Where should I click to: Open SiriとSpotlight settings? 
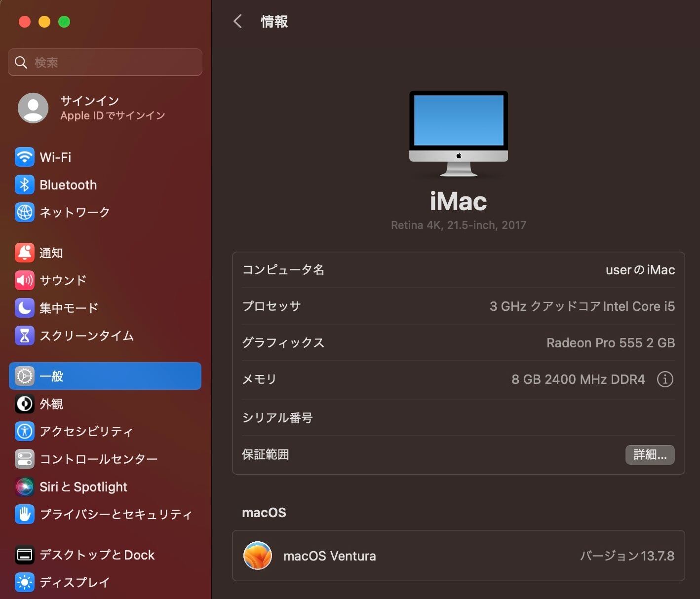(x=105, y=487)
